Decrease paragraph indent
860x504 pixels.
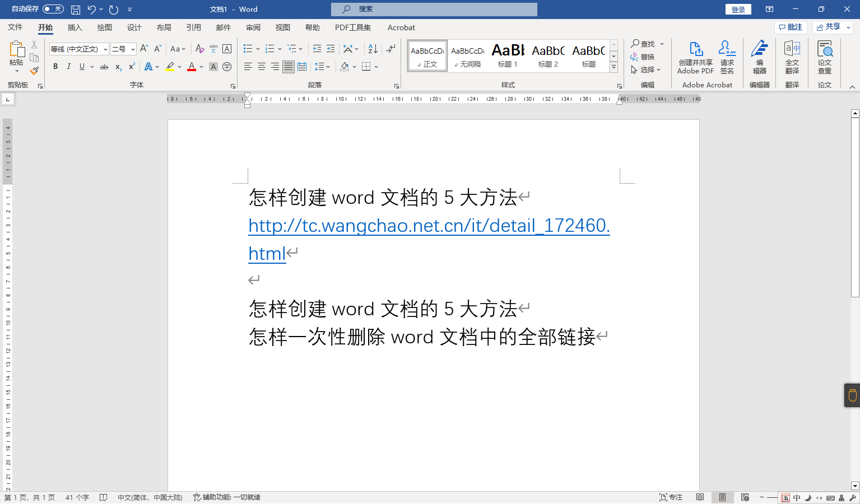[317, 49]
